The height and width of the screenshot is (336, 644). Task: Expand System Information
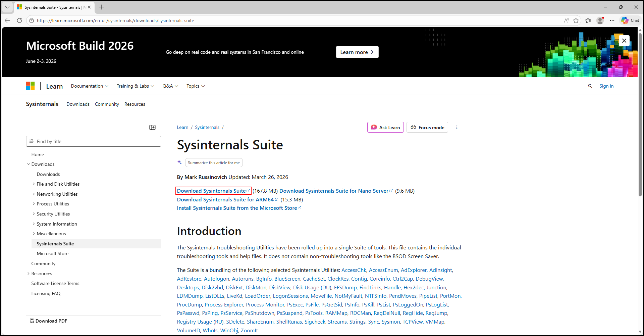[x=34, y=224]
